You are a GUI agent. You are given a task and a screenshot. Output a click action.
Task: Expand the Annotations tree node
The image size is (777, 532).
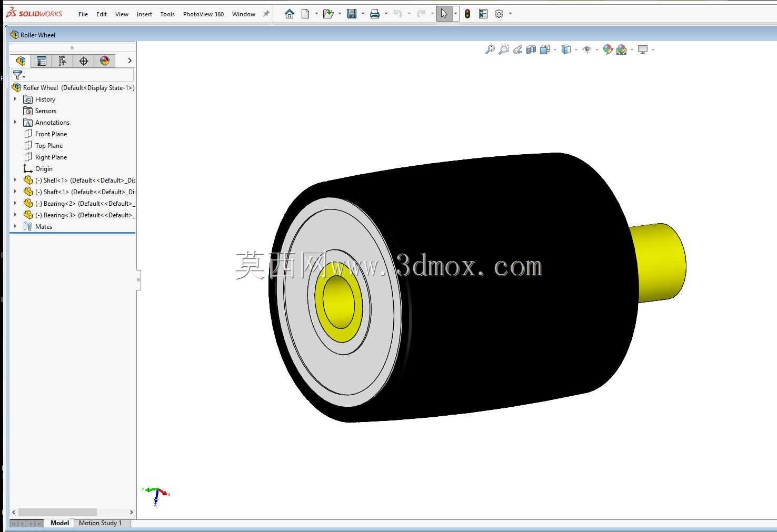[x=15, y=122]
